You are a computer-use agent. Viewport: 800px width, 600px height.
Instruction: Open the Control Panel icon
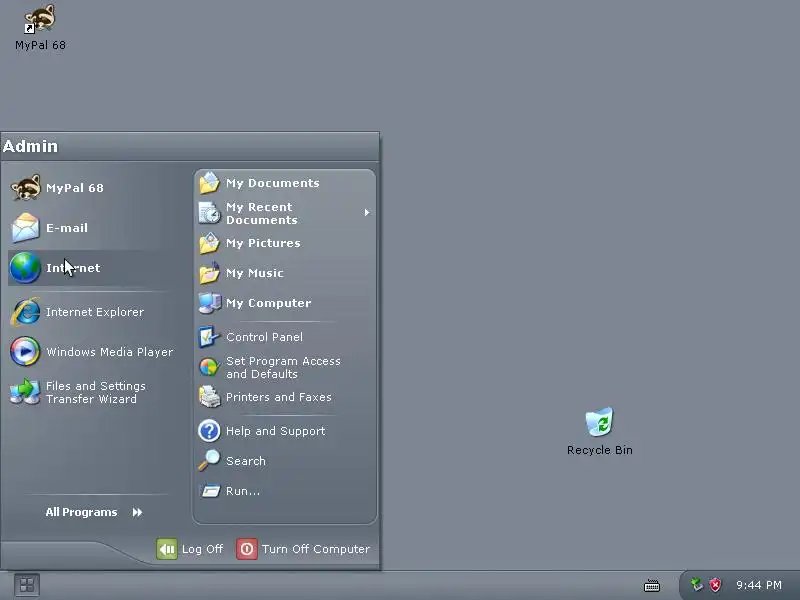[x=209, y=337]
